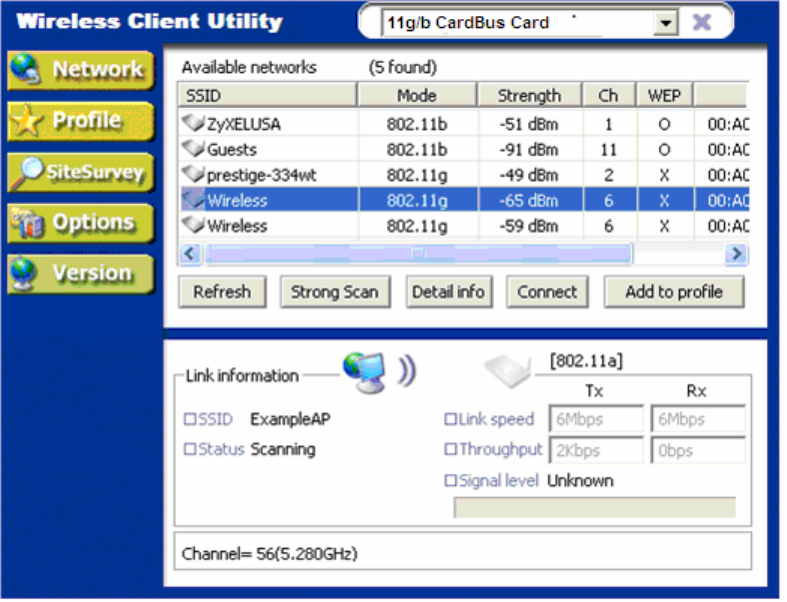Click the Guests network adapter icon
This screenshot has height=602, width=787.
tap(193, 149)
